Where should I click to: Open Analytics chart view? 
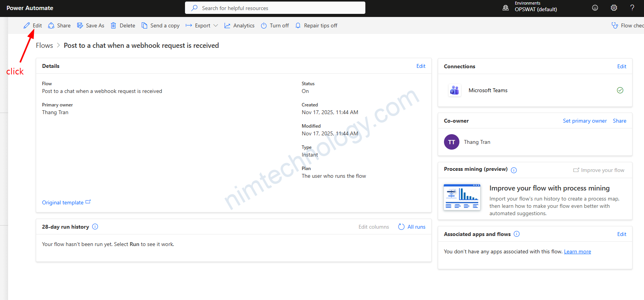[239, 25]
